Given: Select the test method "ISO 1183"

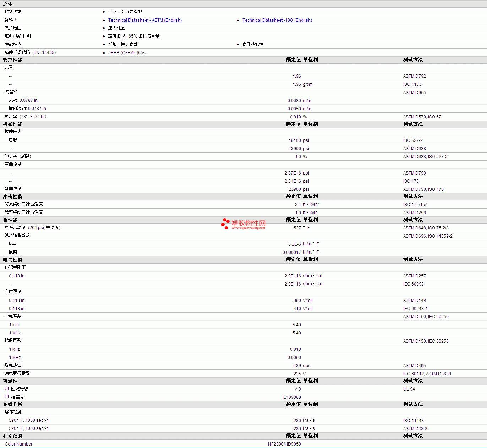Looking at the screenshot, I should (412, 84).
